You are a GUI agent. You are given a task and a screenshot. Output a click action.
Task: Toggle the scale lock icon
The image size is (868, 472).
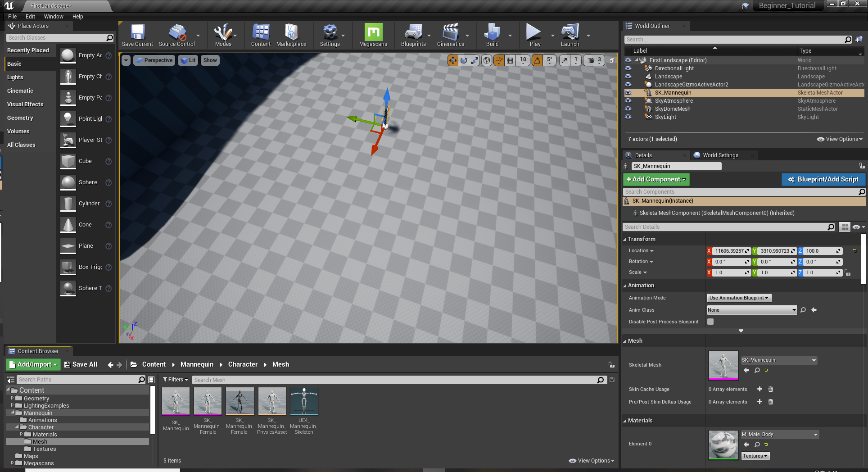[848, 272]
